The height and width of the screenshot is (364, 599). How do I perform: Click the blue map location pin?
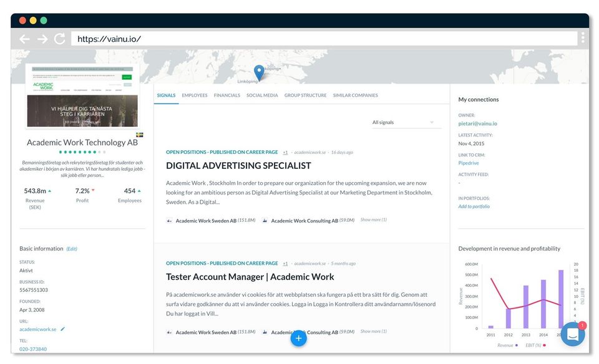tap(259, 72)
